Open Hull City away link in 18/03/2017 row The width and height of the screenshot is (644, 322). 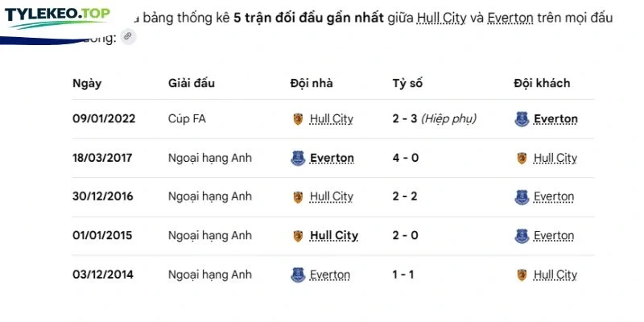(x=555, y=158)
